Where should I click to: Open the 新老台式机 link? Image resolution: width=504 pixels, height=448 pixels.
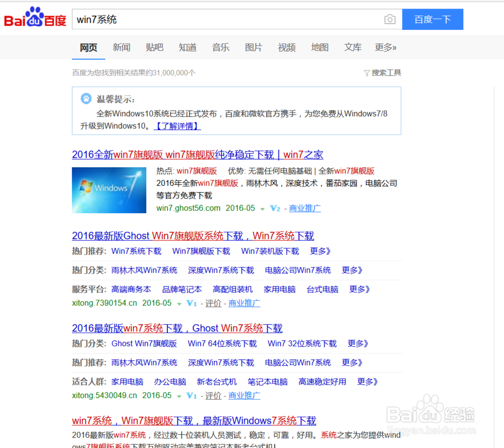(217, 382)
